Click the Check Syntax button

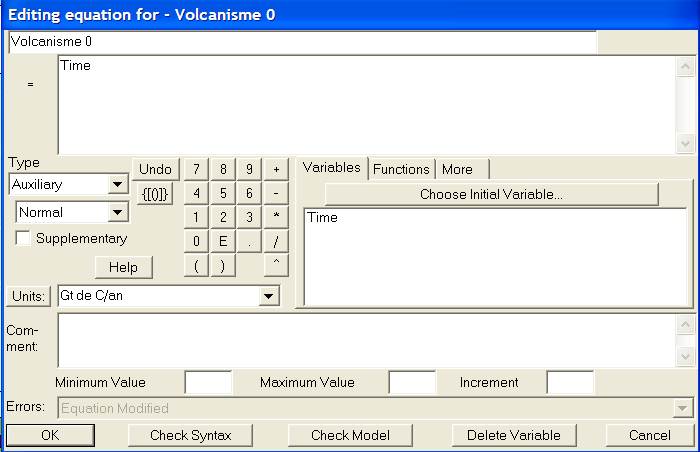[x=190, y=435]
